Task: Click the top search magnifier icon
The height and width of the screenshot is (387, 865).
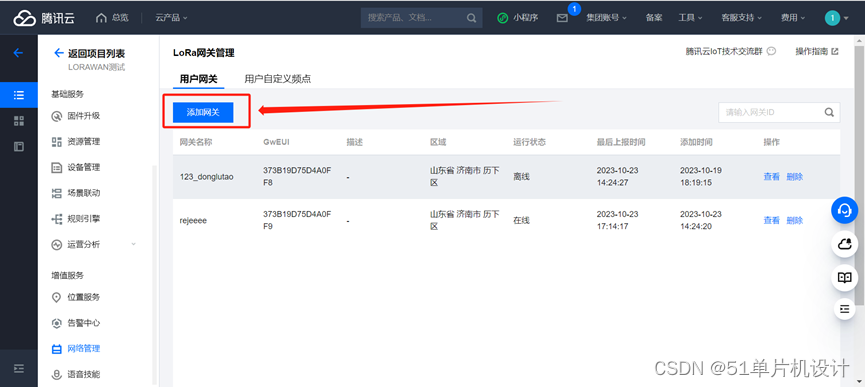Action: pyautogui.click(x=471, y=18)
